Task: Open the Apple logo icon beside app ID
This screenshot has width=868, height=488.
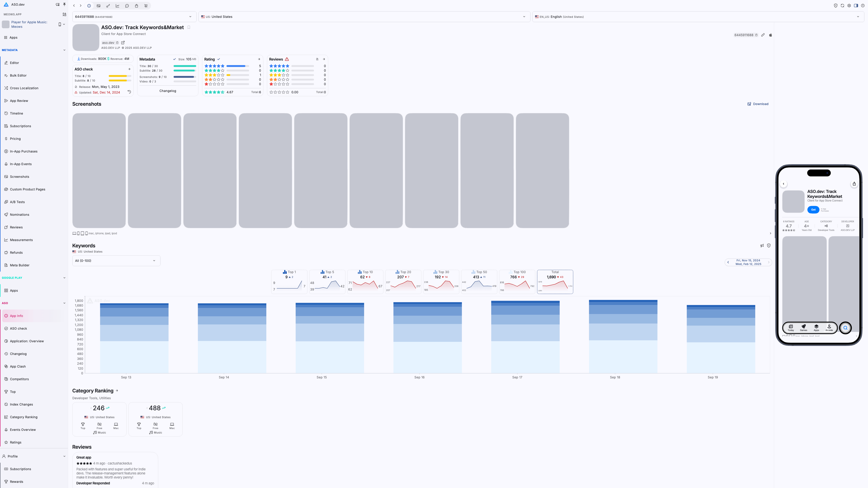Action: (770, 35)
